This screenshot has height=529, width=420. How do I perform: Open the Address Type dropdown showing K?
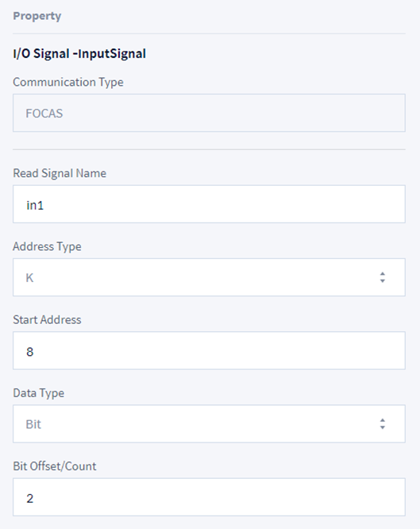(209, 277)
